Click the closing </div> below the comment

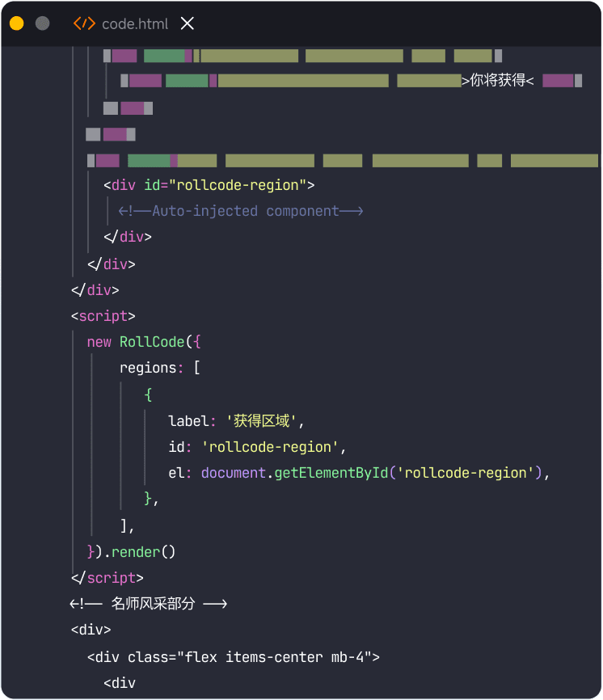tap(126, 237)
